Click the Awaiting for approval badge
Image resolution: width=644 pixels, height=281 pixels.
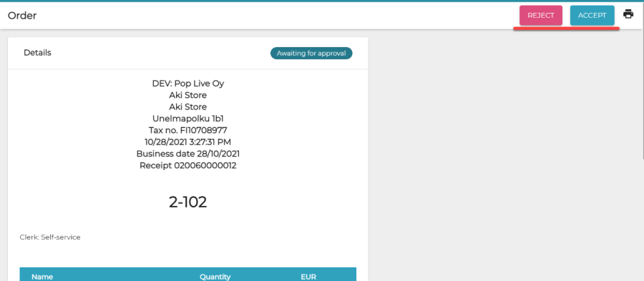click(311, 54)
